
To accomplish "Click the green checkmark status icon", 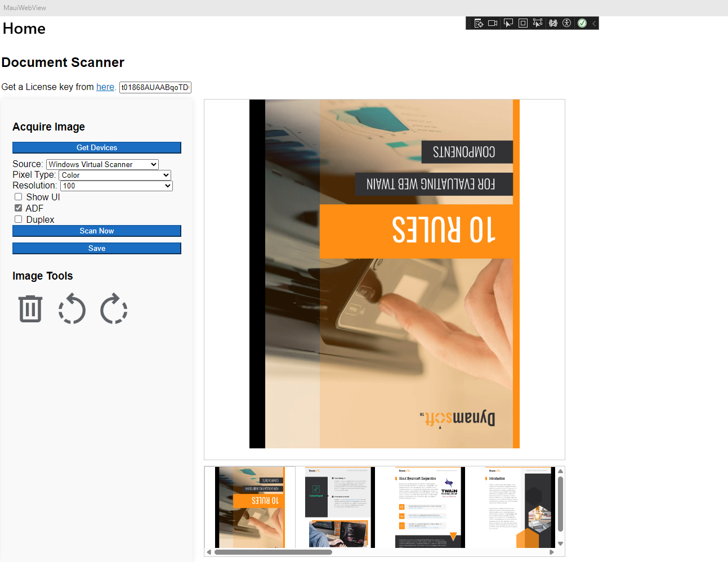I will (582, 23).
